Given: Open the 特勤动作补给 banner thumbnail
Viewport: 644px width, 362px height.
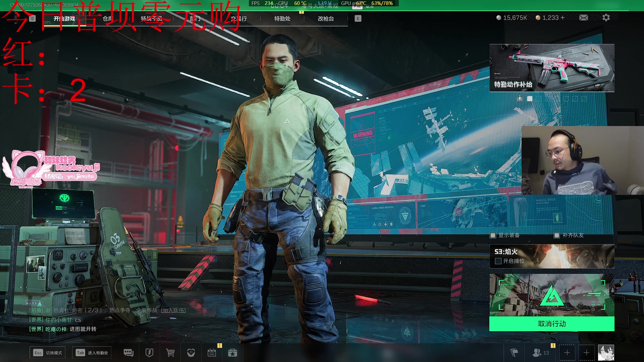Looking at the screenshot, I should [552, 68].
